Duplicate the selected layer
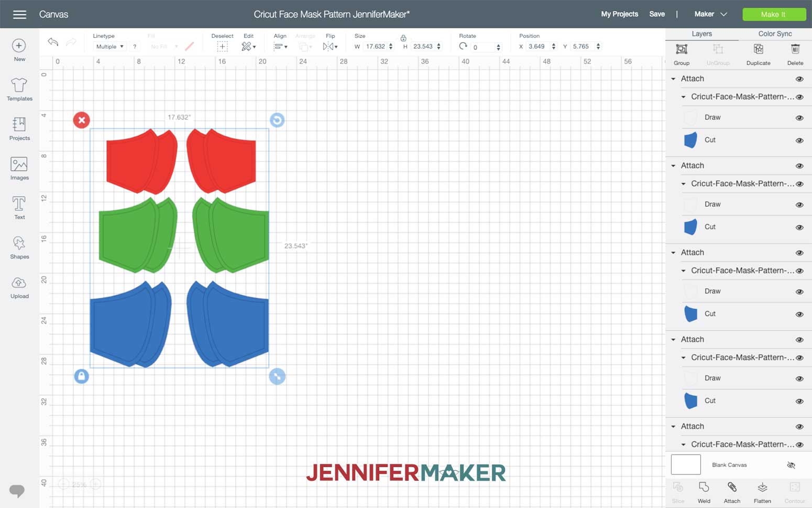The height and width of the screenshot is (508, 812). pyautogui.click(x=758, y=54)
